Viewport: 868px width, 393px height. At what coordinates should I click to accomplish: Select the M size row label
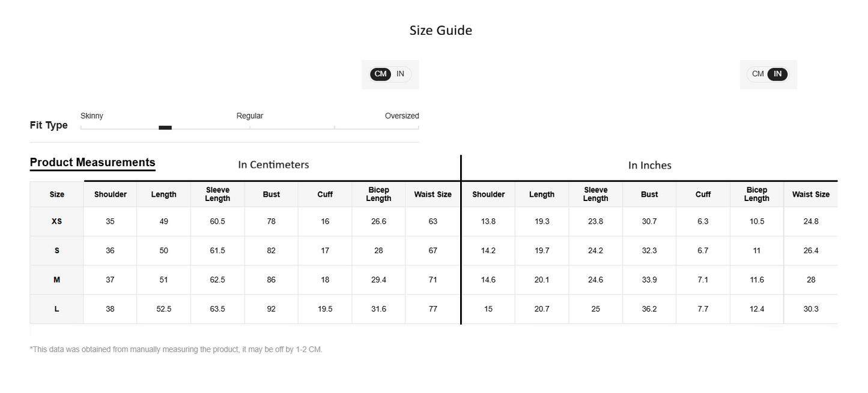tap(57, 280)
